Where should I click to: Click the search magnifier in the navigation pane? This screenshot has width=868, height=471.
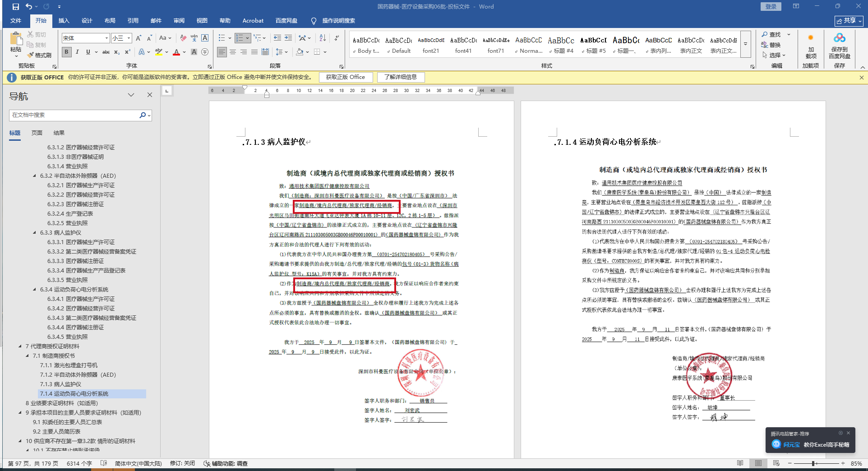pos(143,115)
